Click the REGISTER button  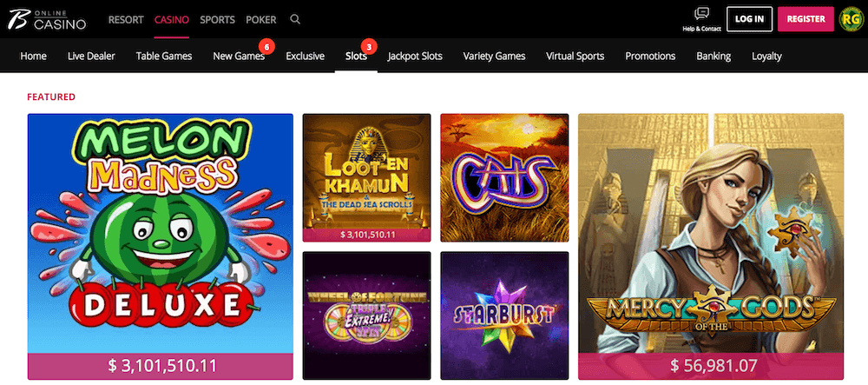(806, 19)
